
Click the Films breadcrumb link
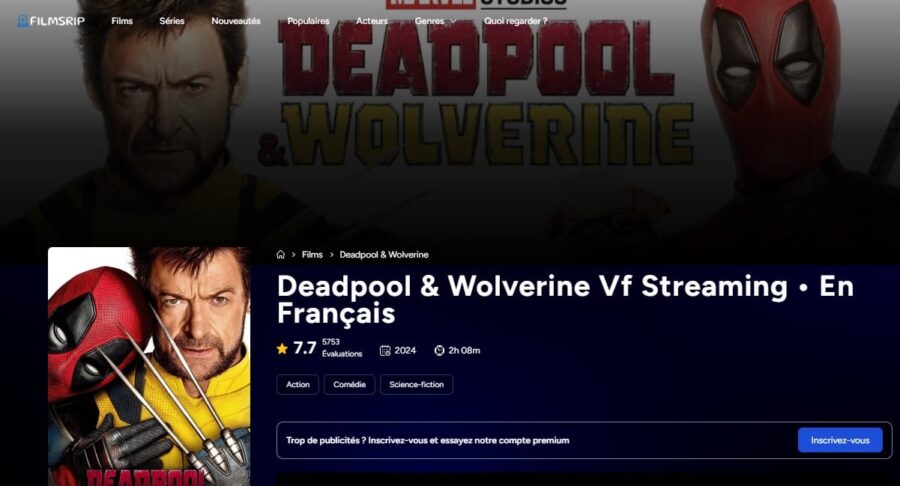312,254
